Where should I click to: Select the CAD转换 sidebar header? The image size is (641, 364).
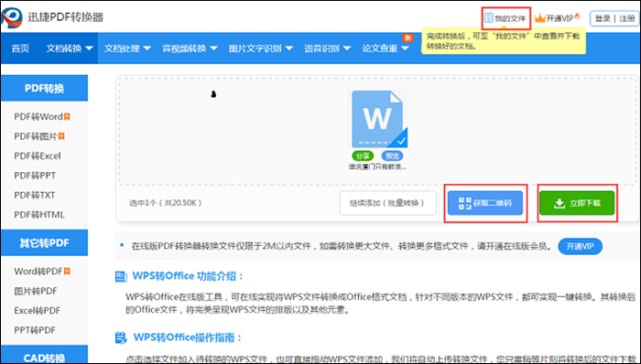point(44,354)
